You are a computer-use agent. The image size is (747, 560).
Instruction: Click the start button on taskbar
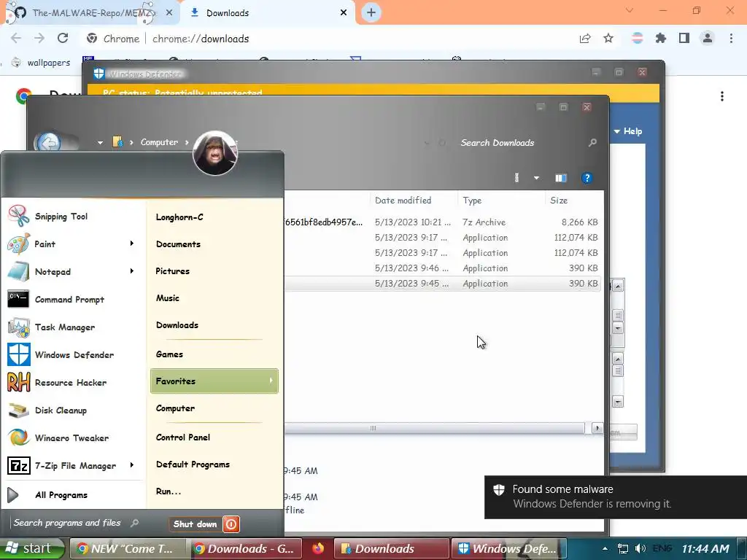tap(32, 548)
